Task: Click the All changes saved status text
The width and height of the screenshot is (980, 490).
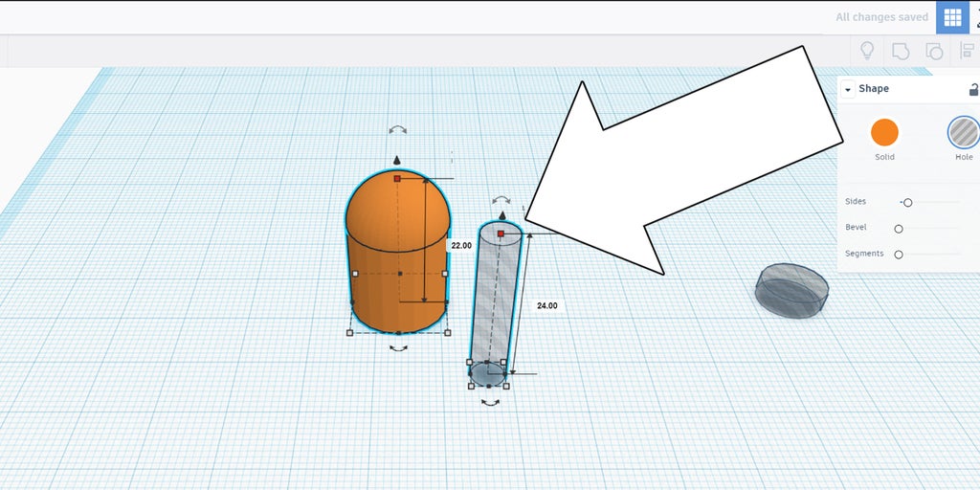Action: [x=881, y=17]
